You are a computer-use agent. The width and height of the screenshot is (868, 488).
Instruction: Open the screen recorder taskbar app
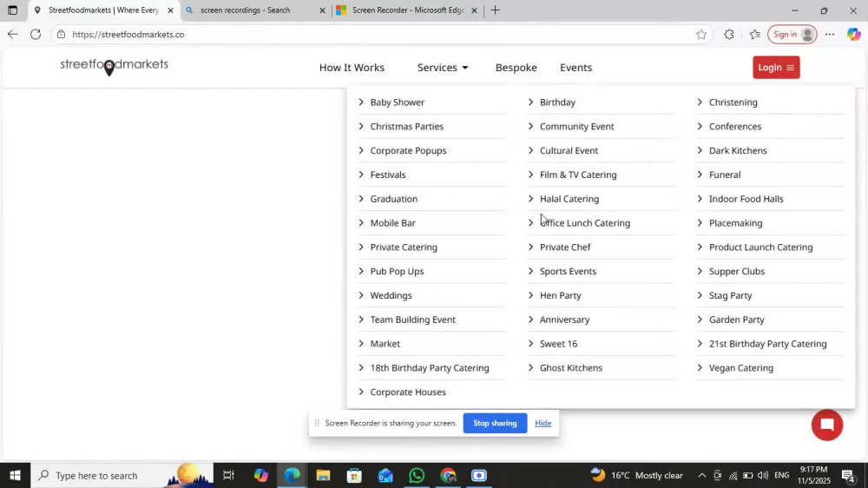point(479,475)
